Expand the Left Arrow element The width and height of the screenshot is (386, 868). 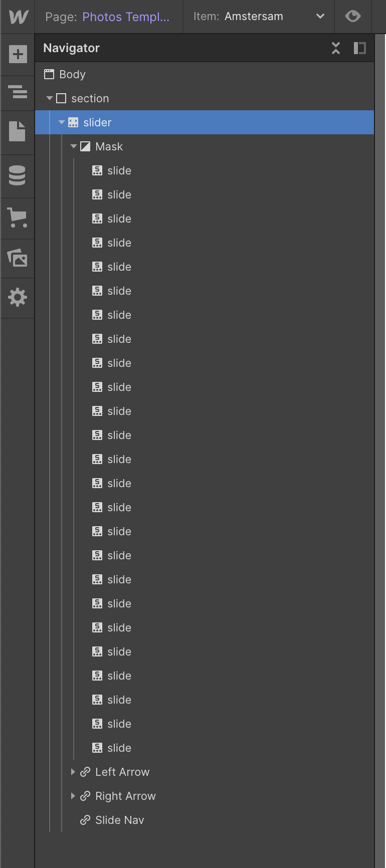[x=73, y=772]
